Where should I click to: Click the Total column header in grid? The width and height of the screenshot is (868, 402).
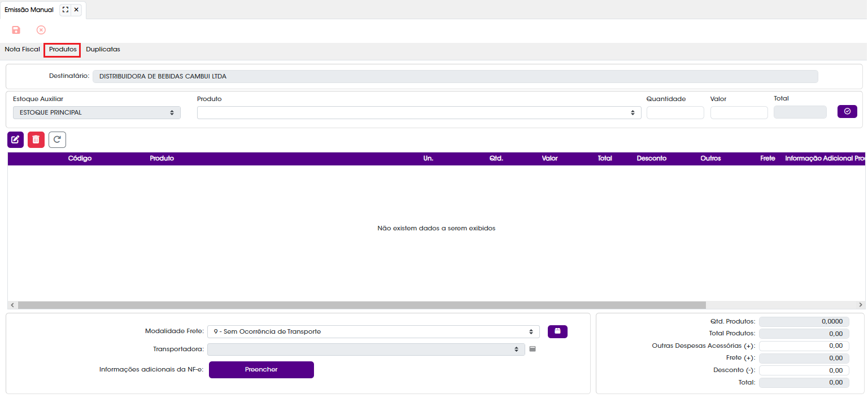605,159
